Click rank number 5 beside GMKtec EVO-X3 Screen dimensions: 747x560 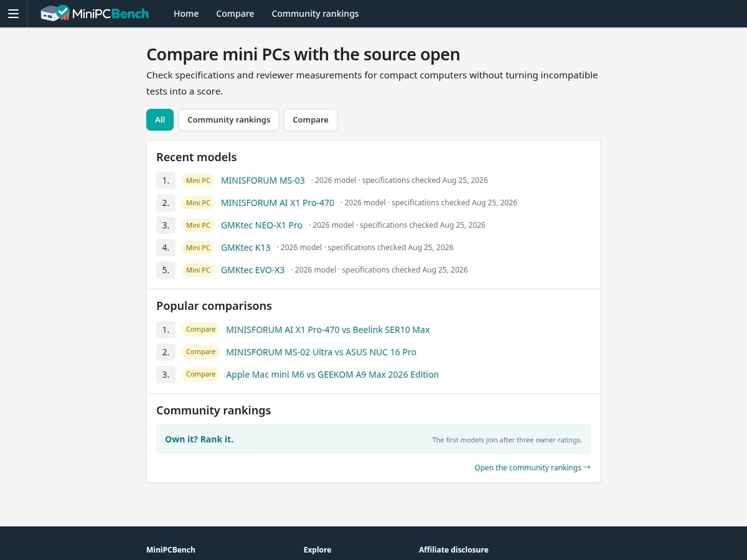click(x=166, y=270)
